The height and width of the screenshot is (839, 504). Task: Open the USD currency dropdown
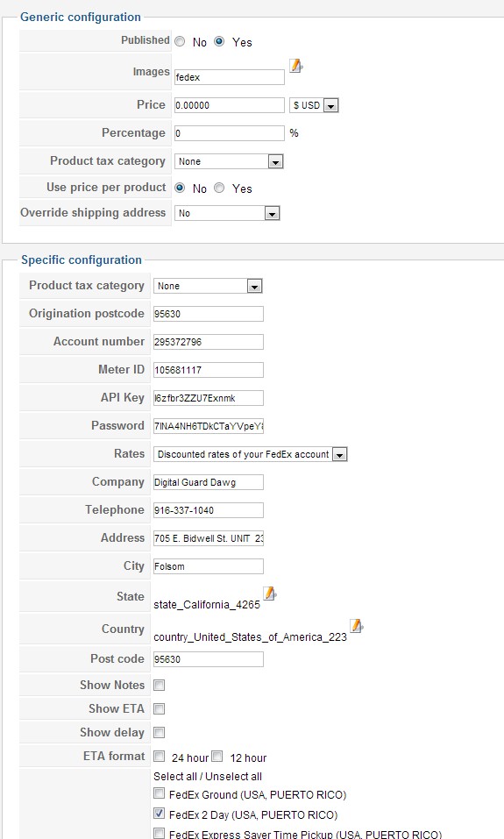[x=314, y=105]
